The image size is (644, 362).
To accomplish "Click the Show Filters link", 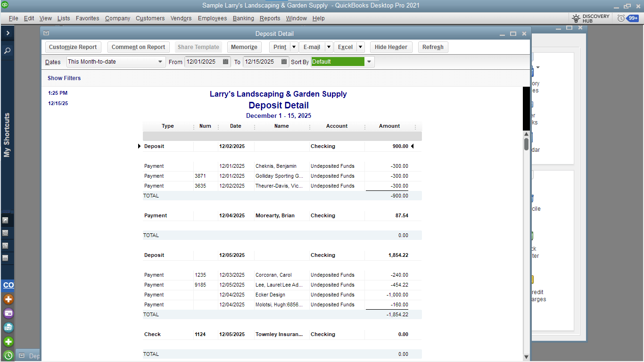I will tap(64, 78).
